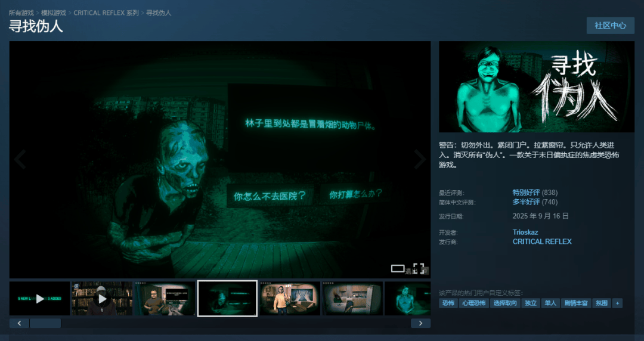
Task: Click the review count (740)
Action: tap(550, 201)
